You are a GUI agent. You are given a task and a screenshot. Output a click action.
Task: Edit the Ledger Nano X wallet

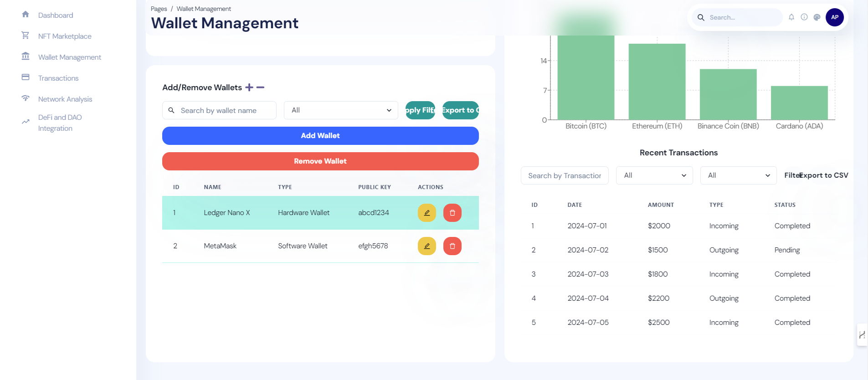pos(427,213)
